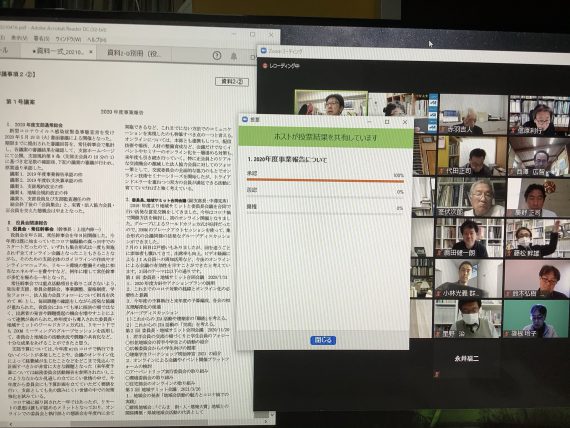The width and height of the screenshot is (570, 428).
Task: Click the PDF vertical scrollbar down arrow
Action: point(272,415)
